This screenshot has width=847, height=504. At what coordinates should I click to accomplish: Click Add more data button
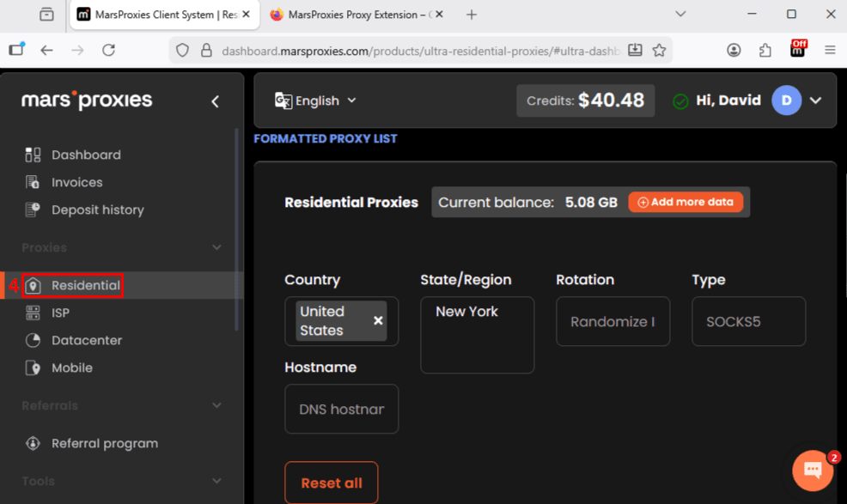[686, 202]
